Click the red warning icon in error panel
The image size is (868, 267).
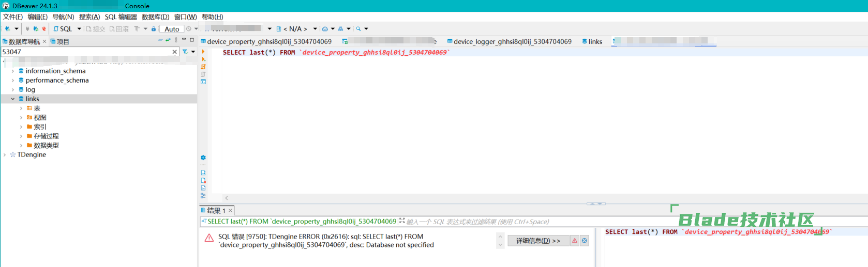click(x=574, y=241)
